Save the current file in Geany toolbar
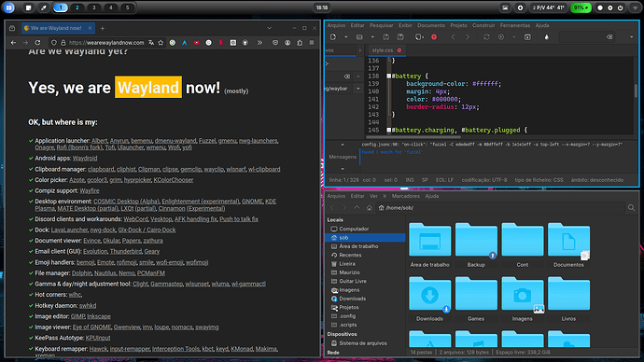644x362 pixels. (x=385, y=37)
